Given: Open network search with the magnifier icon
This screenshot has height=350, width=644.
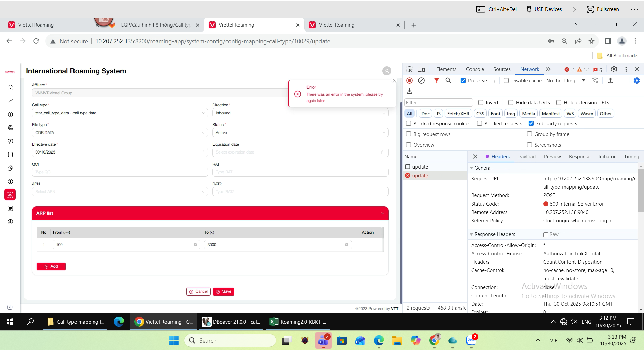Looking at the screenshot, I should click(x=448, y=81).
